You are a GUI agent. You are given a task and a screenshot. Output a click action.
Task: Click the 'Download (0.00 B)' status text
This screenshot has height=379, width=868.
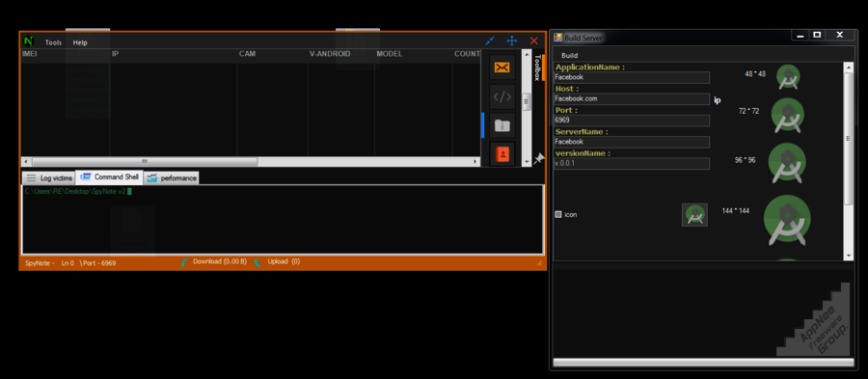coord(220,261)
